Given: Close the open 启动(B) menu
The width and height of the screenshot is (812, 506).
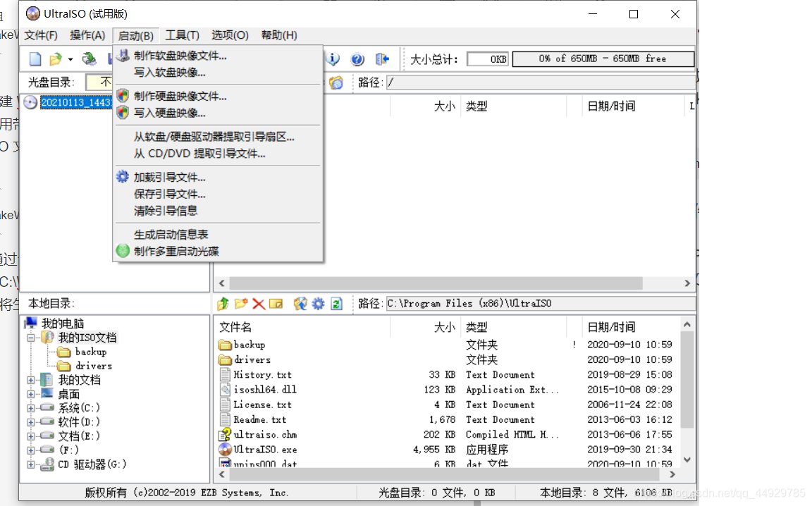Looking at the screenshot, I should [135, 36].
